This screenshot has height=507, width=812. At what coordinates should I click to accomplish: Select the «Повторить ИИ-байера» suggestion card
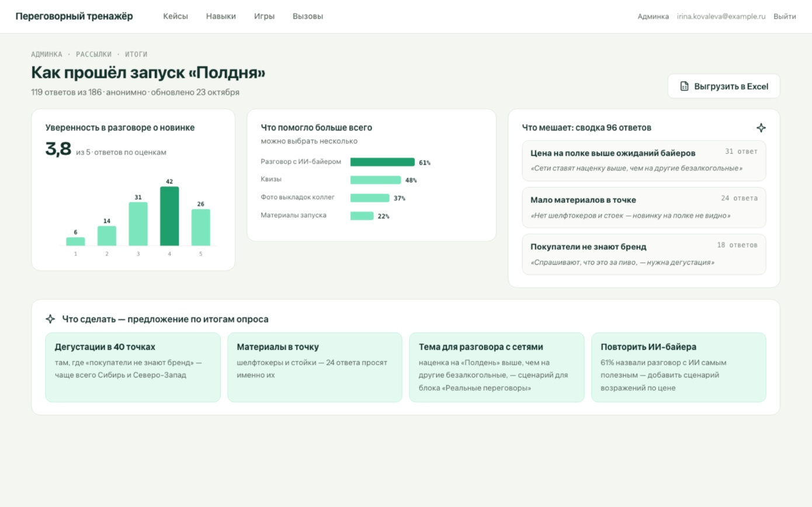click(x=679, y=367)
